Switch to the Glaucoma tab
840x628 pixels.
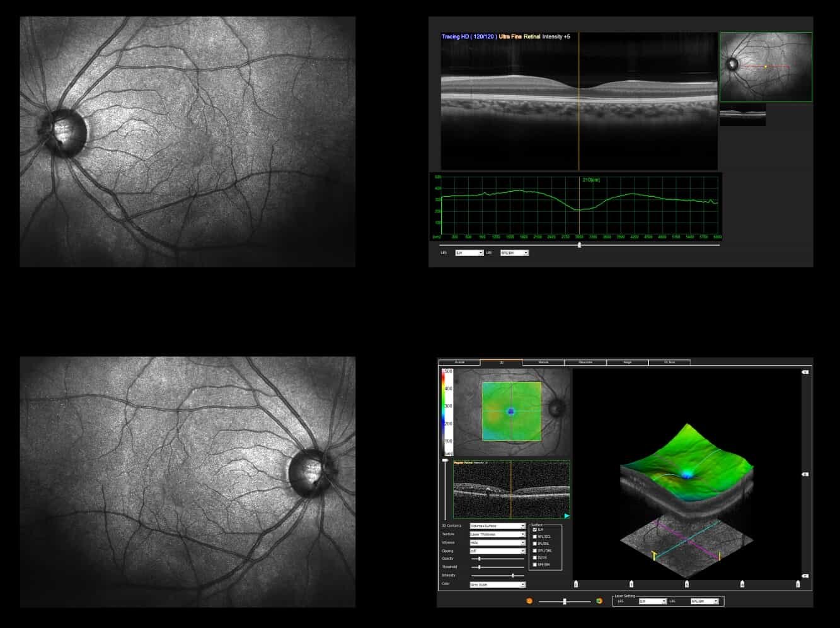(585, 363)
